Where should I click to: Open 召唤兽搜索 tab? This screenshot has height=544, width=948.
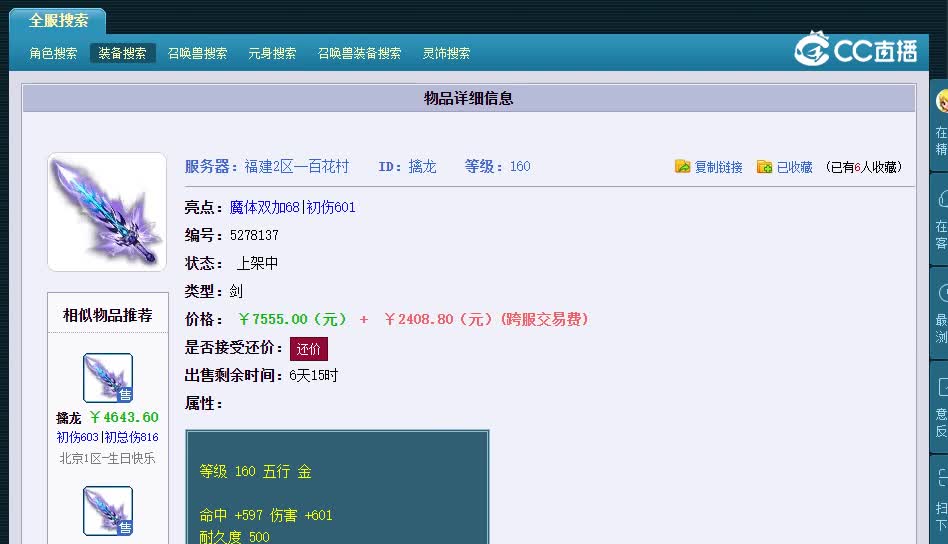[197, 53]
